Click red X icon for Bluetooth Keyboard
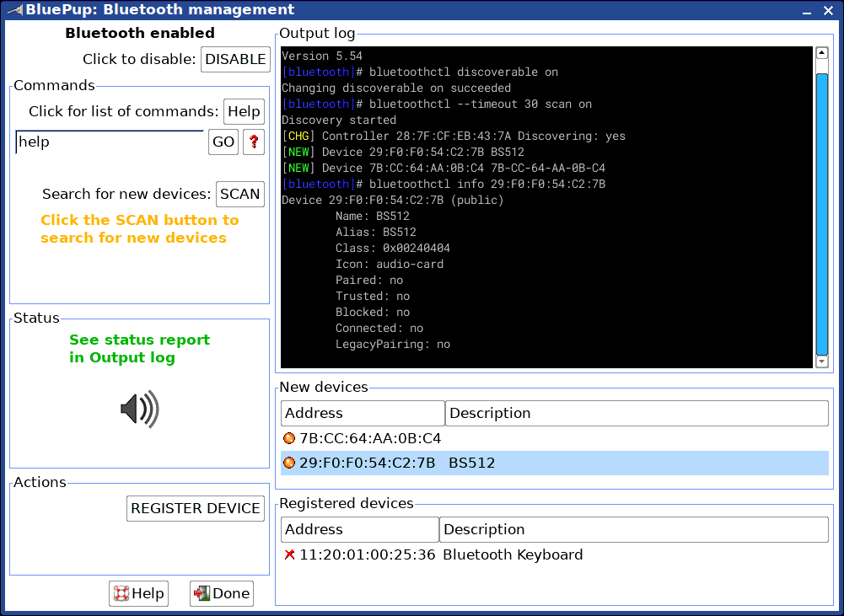This screenshot has width=844, height=616. pyautogui.click(x=289, y=554)
